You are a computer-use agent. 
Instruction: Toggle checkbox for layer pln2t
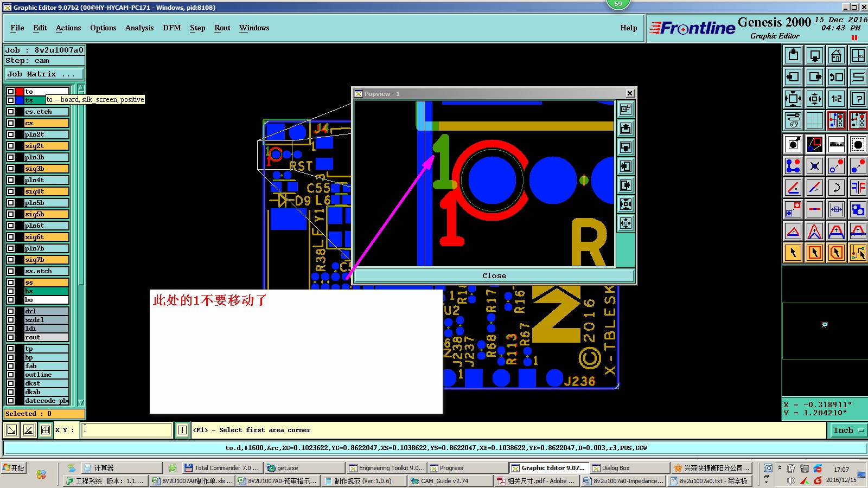[x=11, y=134]
